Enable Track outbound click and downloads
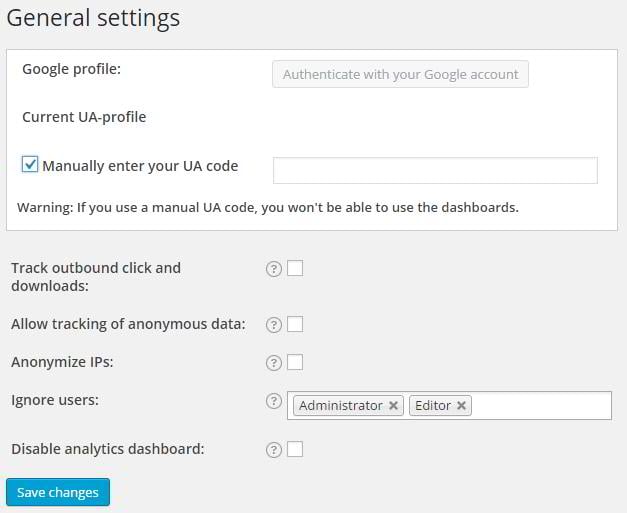627x513 pixels. coord(295,268)
